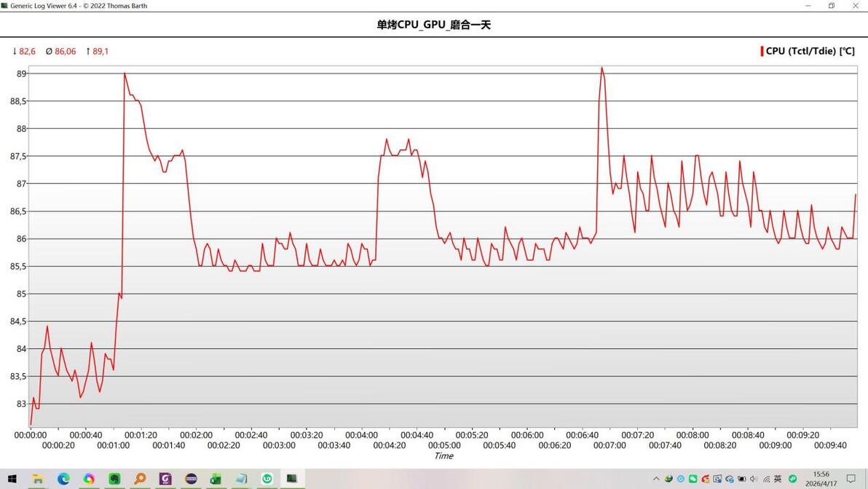This screenshot has height=489, width=868.
Task: Open the Eclipse icon on taskbar
Action: pyautogui.click(x=191, y=479)
